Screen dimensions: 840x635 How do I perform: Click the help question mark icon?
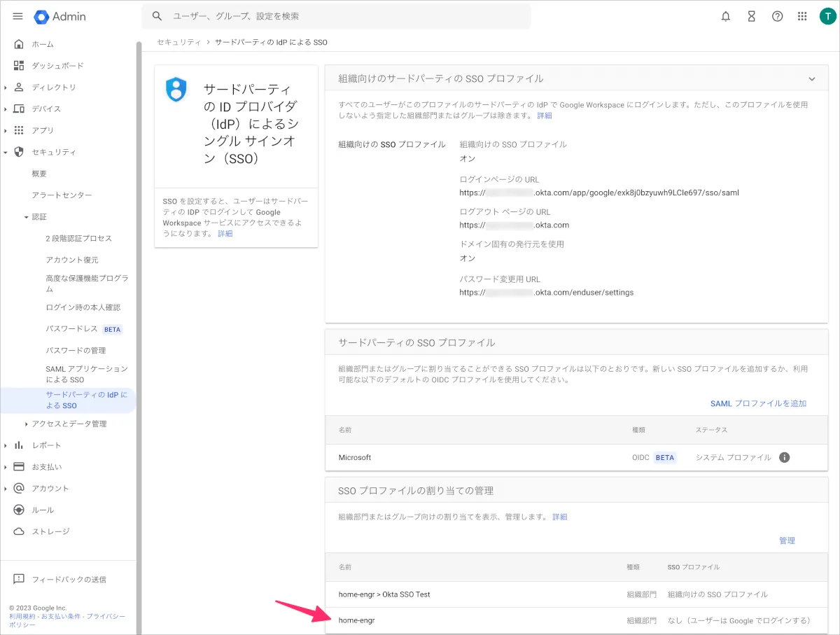point(777,16)
